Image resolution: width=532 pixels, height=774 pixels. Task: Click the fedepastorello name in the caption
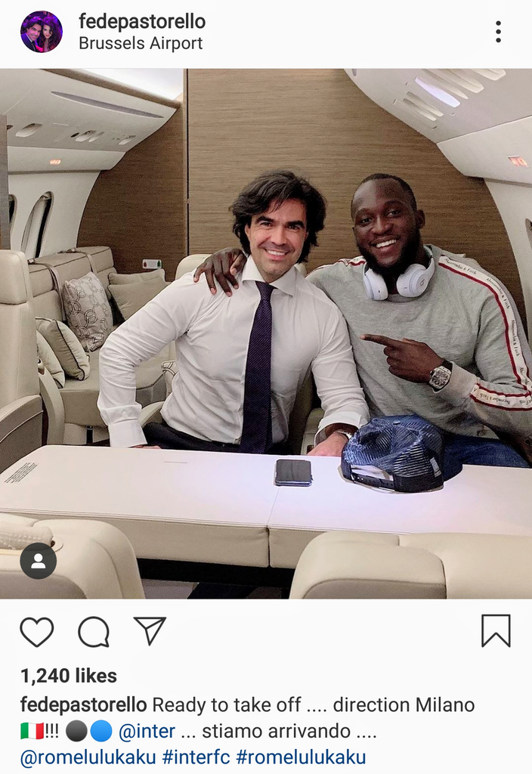(x=83, y=705)
